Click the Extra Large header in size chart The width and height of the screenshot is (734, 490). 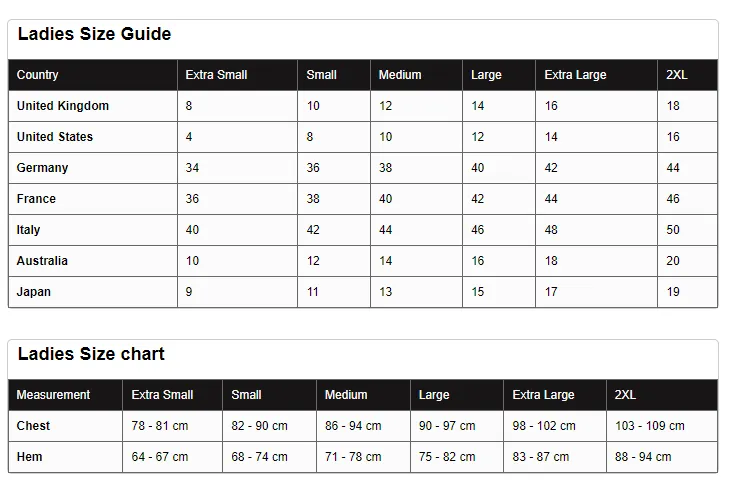coord(543,395)
